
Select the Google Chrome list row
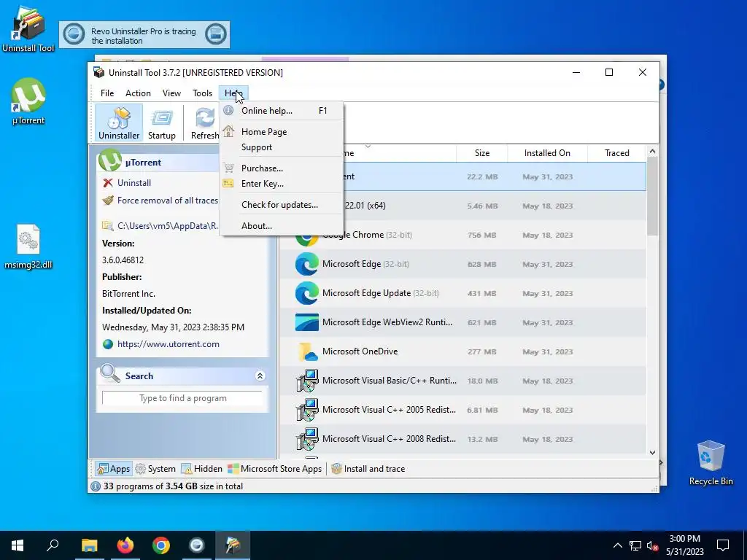pyautogui.click(x=463, y=235)
